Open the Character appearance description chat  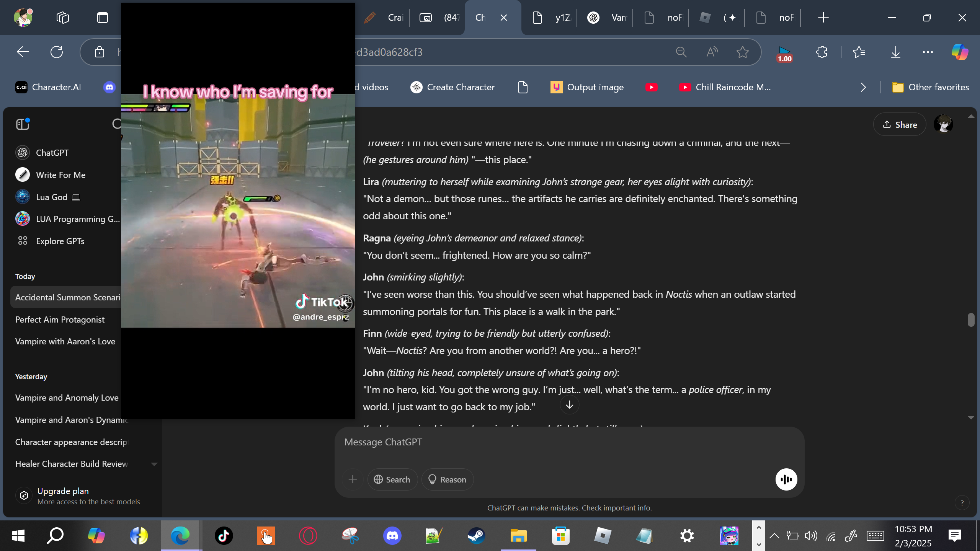point(71,442)
